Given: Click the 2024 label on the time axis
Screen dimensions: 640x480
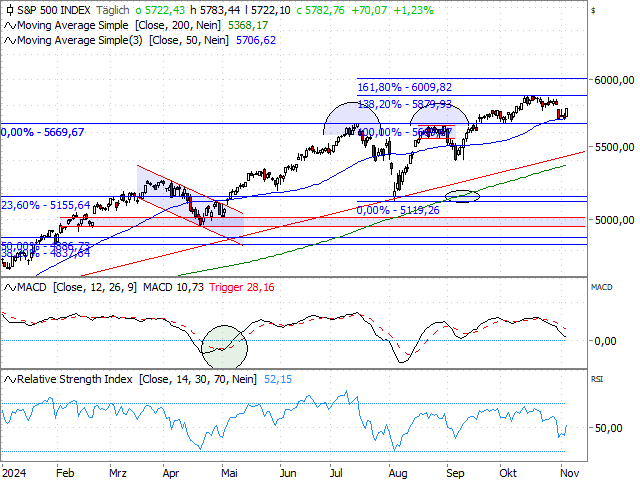Looking at the screenshot, I should [14, 473].
